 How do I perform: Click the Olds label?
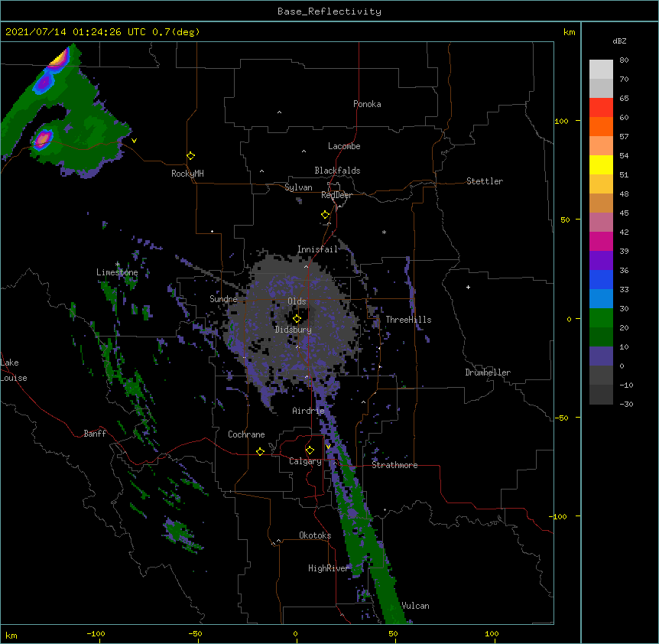(x=297, y=301)
